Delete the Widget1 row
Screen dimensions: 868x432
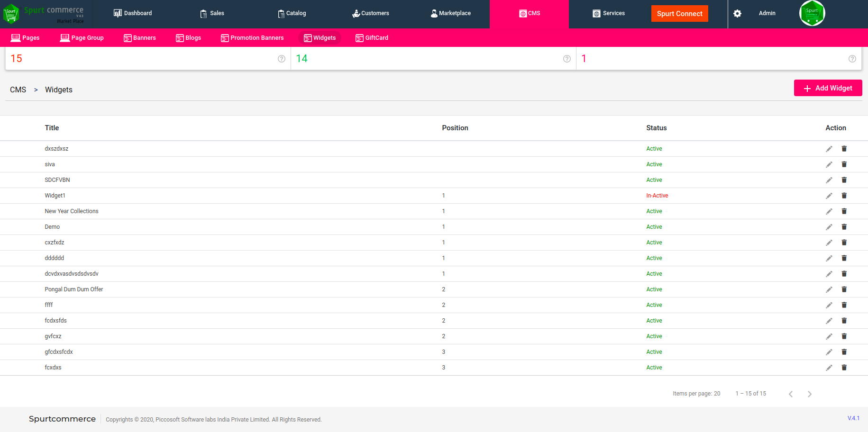(x=844, y=196)
